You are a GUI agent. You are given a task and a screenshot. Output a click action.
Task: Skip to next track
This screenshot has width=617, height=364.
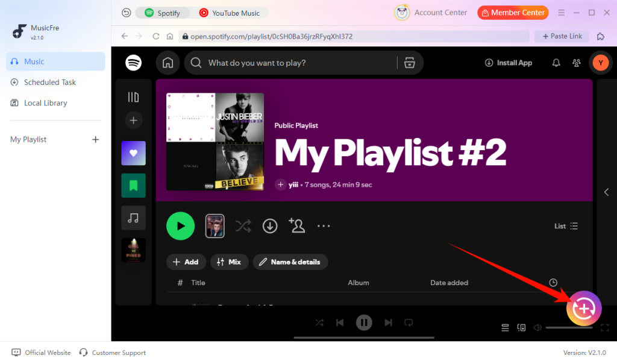(388, 322)
